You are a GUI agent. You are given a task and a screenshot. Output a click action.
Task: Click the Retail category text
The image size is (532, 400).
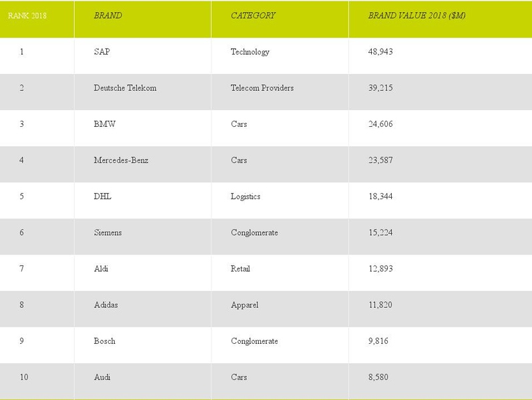(x=240, y=268)
